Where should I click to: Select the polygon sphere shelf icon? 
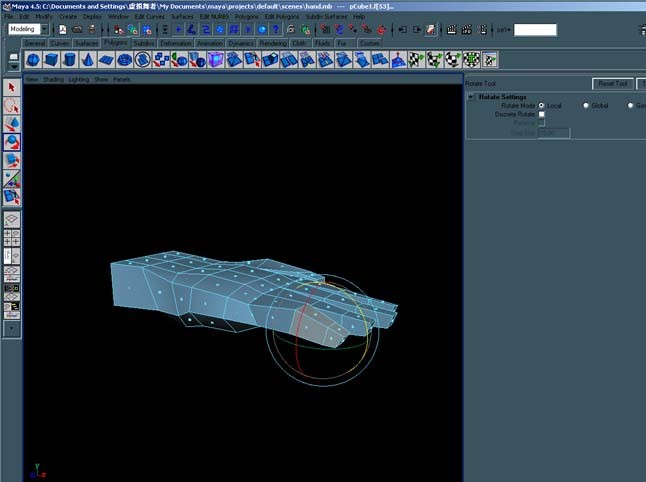(33, 60)
